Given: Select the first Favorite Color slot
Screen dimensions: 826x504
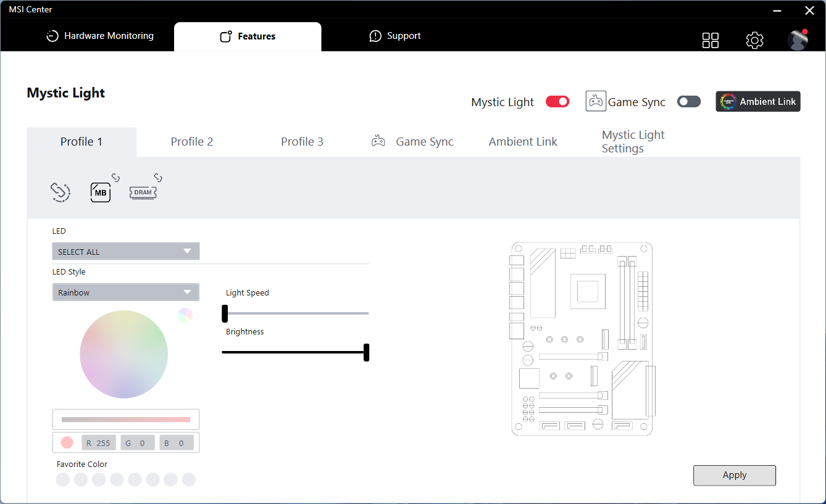Looking at the screenshot, I should (x=63, y=479).
